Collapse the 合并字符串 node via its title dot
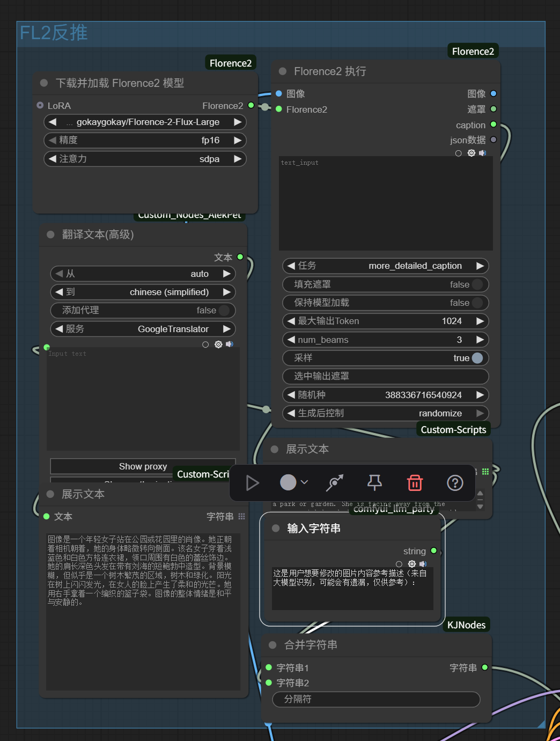The height and width of the screenshot is (741, 560). pyautogui.click(x=272, y=645)
